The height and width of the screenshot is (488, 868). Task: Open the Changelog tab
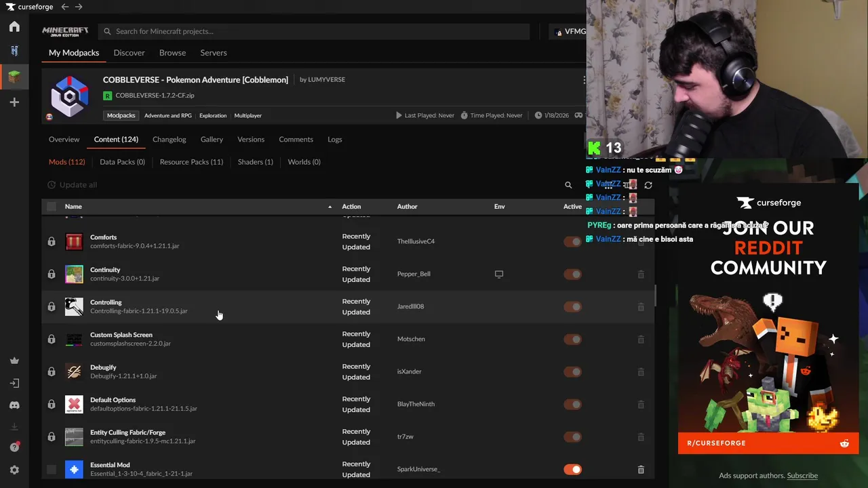pos(169,140)
